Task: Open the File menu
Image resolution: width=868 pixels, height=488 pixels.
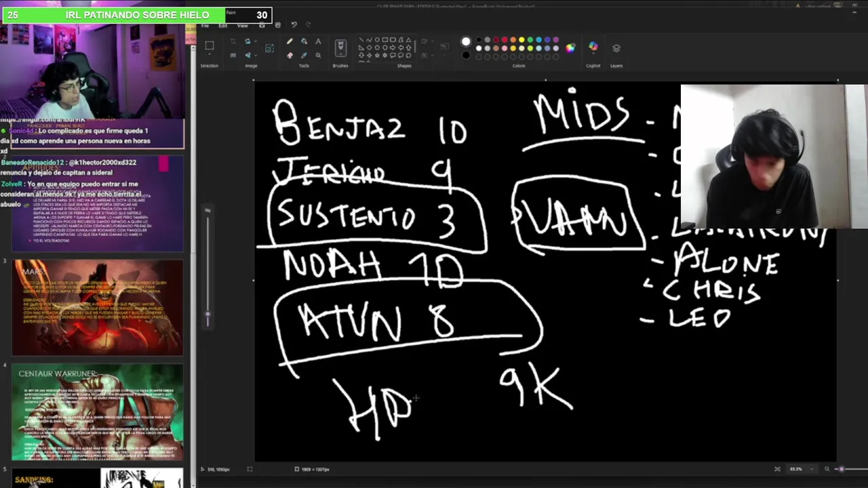Action: (205, 25)
